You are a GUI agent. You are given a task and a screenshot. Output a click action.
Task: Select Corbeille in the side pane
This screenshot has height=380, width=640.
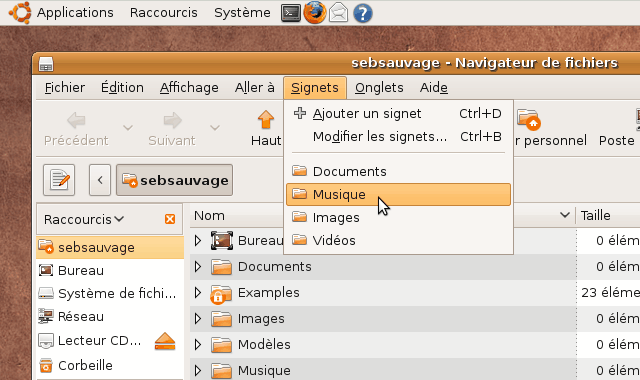pos(110,365)
